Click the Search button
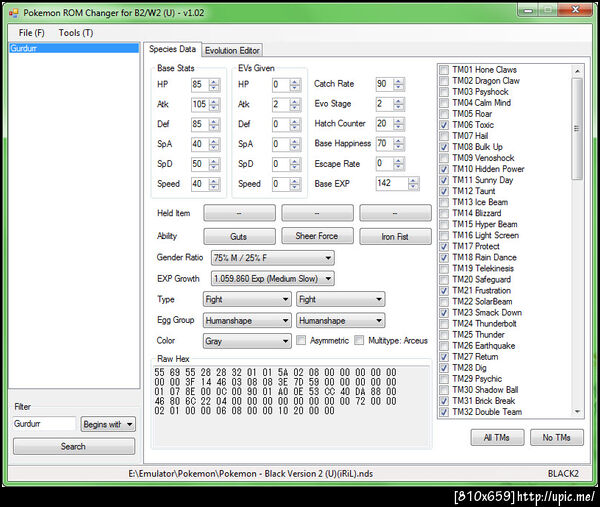The width and height of the screenshot is (600, 507). tap(74, 446)
